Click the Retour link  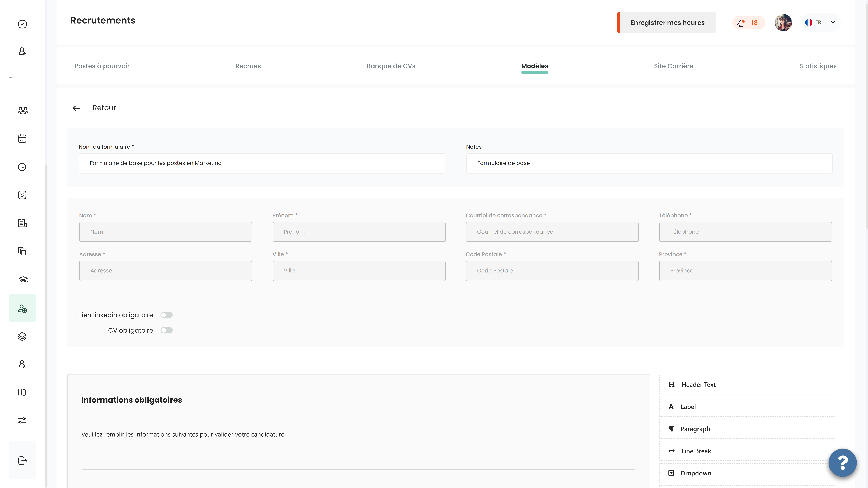tap(104, 108)
